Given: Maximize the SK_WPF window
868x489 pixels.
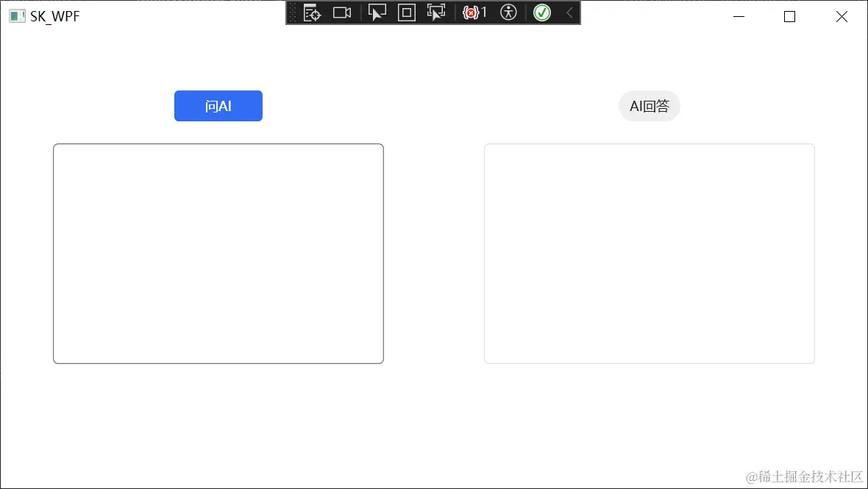Looking at the screenshot, I should click(x=789, y=17).
